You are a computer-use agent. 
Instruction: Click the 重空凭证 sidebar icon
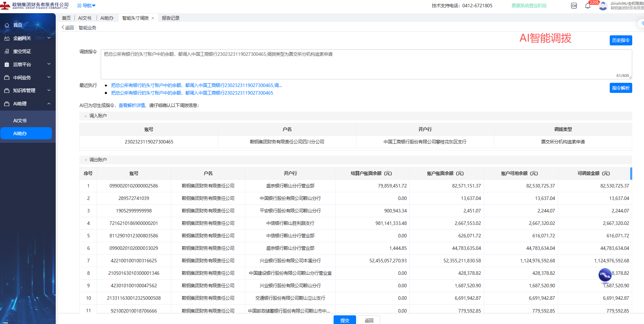(7, 51)
